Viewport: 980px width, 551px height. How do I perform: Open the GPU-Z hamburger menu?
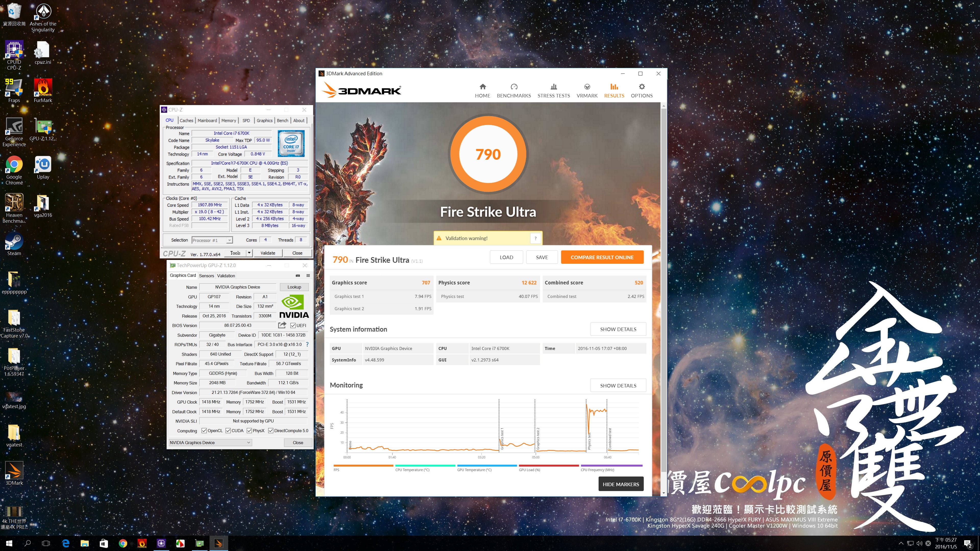tap(308, 276)
